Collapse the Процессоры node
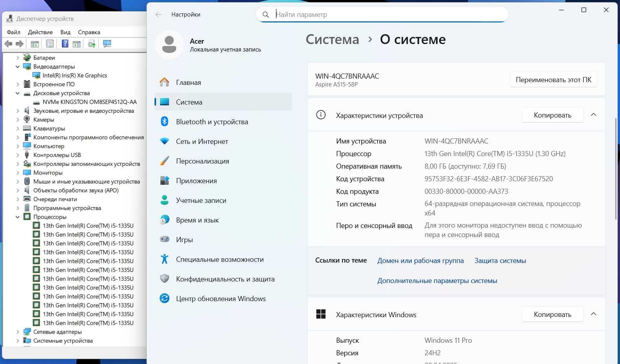 pyautogui.click(x=18, y=217)
